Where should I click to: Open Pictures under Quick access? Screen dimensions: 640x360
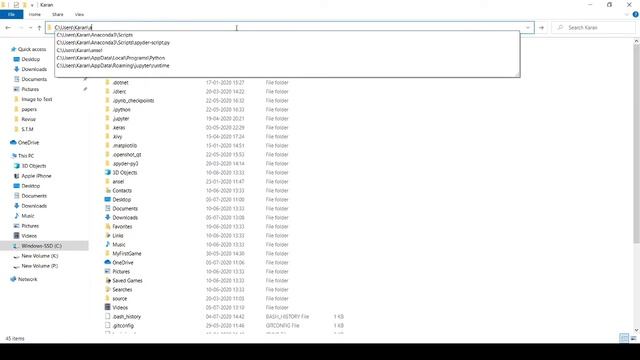pyautogui.click(x=30, y=89)
